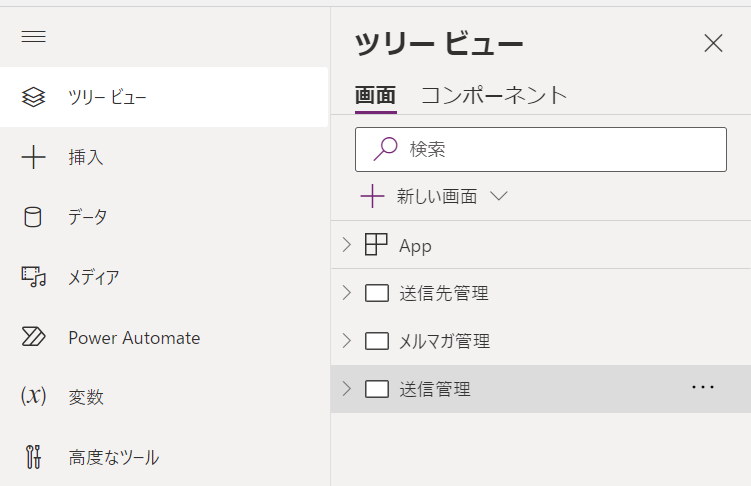Click the plus icon for 新しい画面

click(x=372, y=196)
